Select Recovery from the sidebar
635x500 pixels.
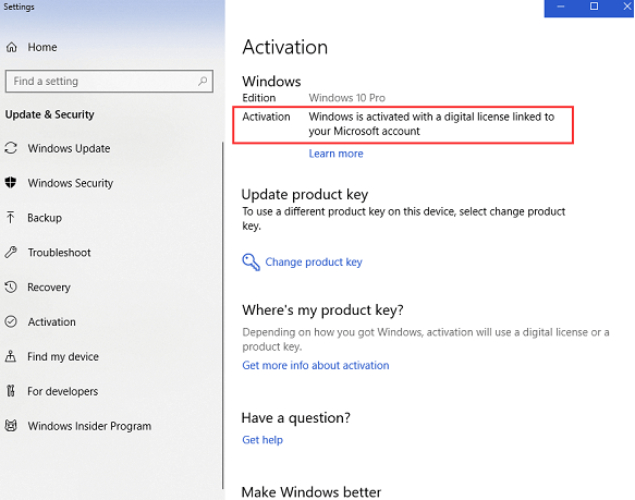point(49,287)
